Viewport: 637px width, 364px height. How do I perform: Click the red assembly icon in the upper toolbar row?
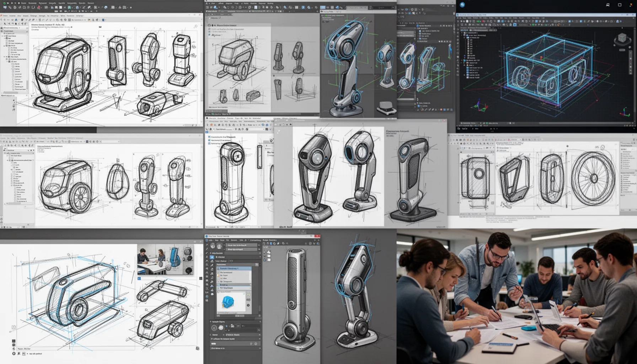[x=39, y=7]
